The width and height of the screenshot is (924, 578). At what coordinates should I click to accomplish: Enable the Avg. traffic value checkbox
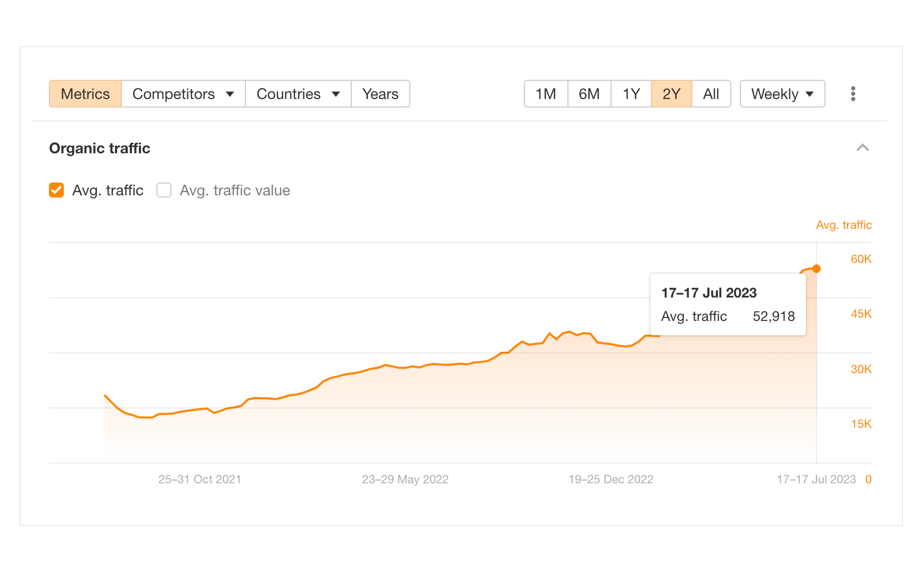pos(164,190)
